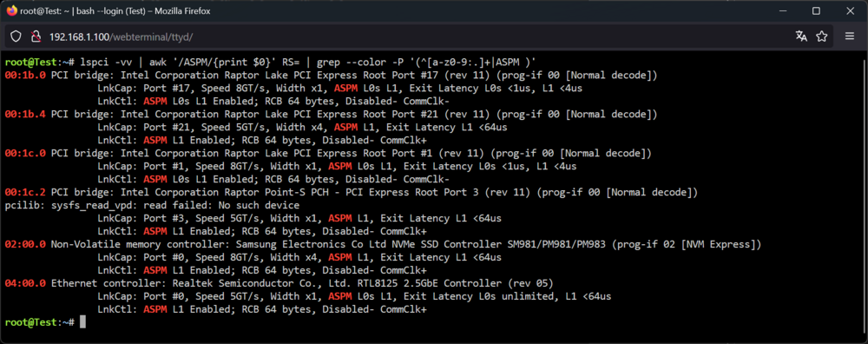Close the Firefox window

coord(851,10)
